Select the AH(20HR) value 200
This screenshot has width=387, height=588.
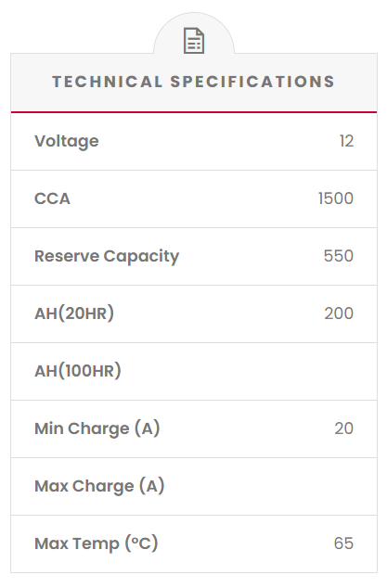click(x=339, y=313)
